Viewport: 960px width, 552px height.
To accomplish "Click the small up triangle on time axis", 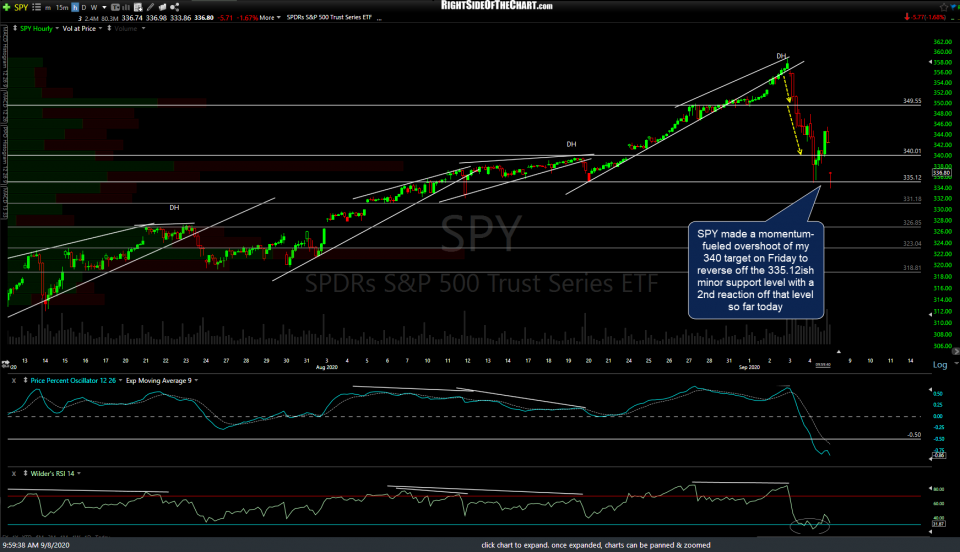I will 839,352.
